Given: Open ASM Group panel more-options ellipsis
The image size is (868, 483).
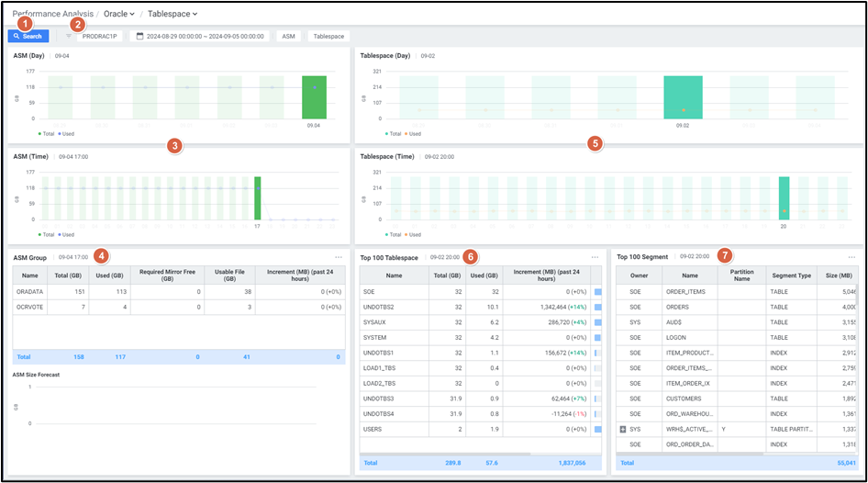Looking at the screenshot, I should (x=339, y=257).
